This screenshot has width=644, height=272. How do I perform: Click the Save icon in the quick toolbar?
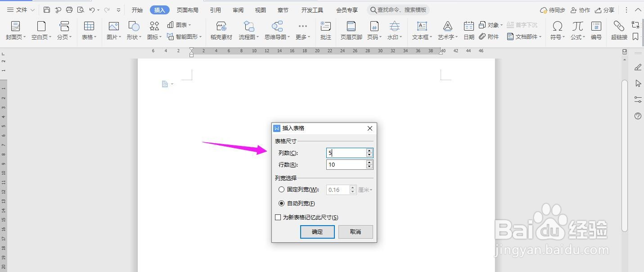(x=47, y=10)
